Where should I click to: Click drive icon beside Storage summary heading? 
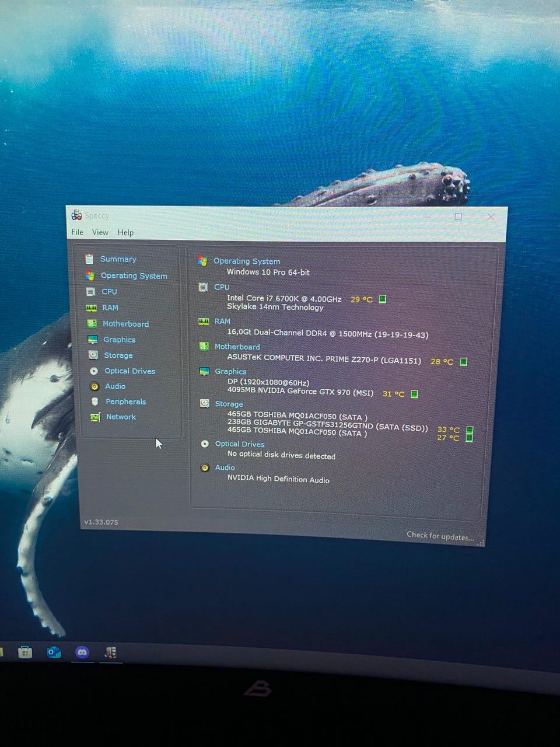click(204, 403)
